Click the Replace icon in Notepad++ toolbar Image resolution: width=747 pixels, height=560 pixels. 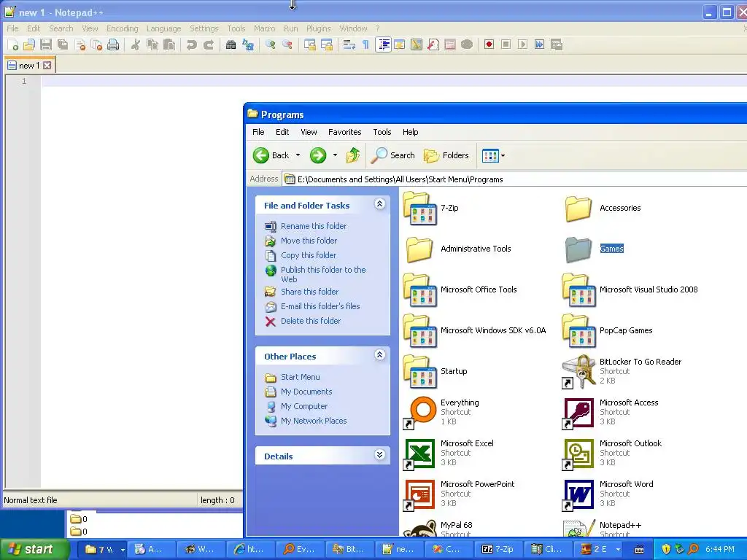click(248, 44)
